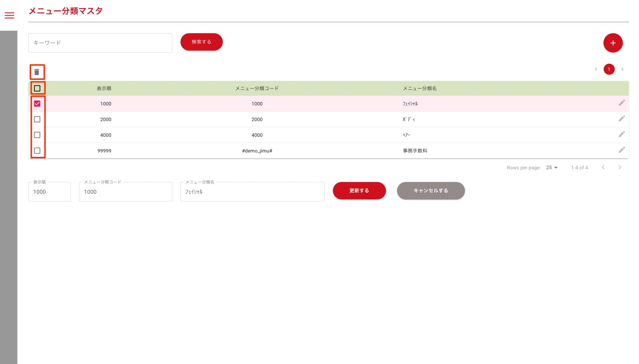
Task: Open the Rows per page dropdown
Action: tap(551, 167)
